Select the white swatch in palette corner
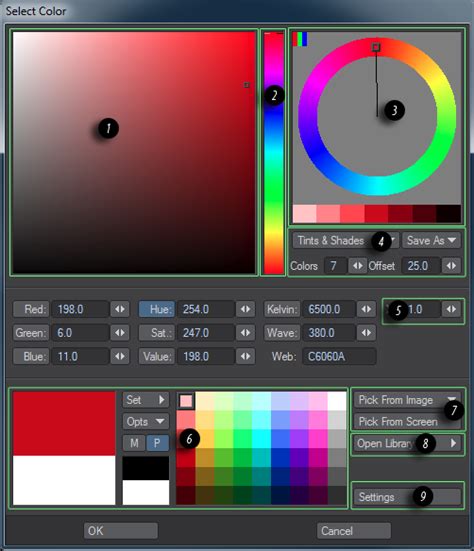 point(337,401)
